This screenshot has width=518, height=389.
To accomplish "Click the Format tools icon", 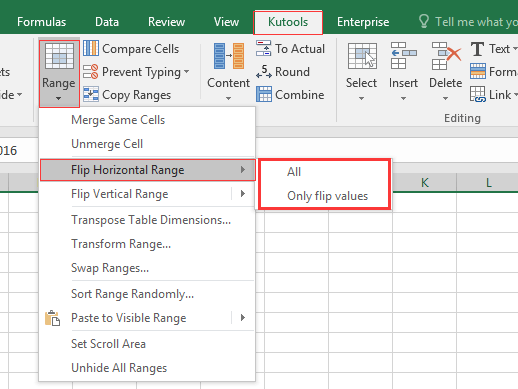I will [478, 71].
